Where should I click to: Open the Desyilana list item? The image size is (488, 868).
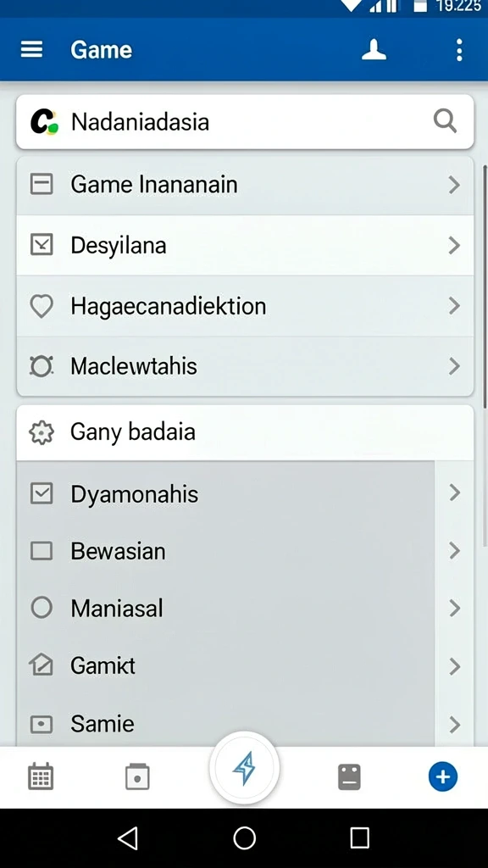pyautogui.click(x=245, y=245)
